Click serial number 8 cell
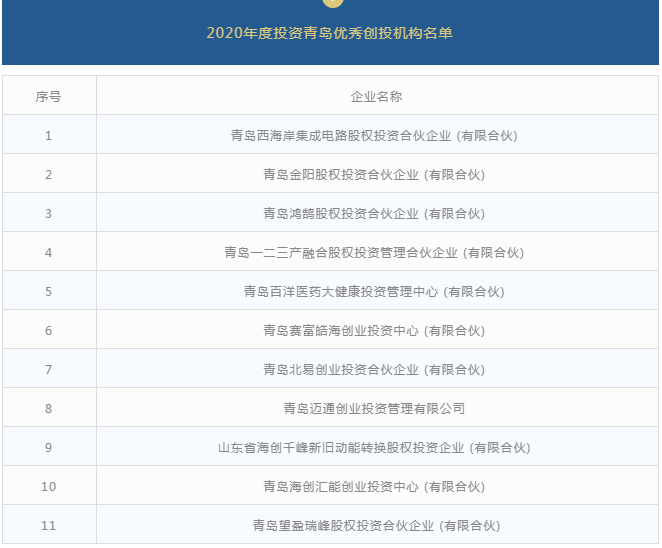Viewport: 662px width, 548px height. (x=49, y=407)
